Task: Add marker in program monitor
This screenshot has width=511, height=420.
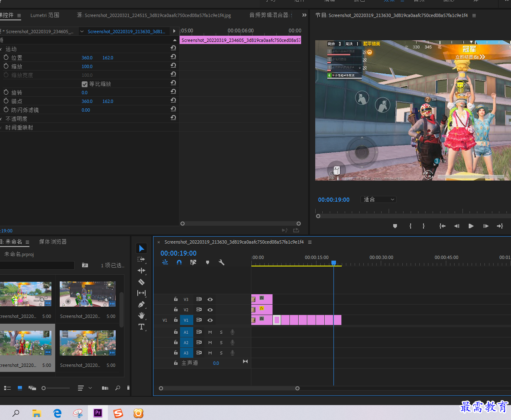Action: tap(395, 226)
